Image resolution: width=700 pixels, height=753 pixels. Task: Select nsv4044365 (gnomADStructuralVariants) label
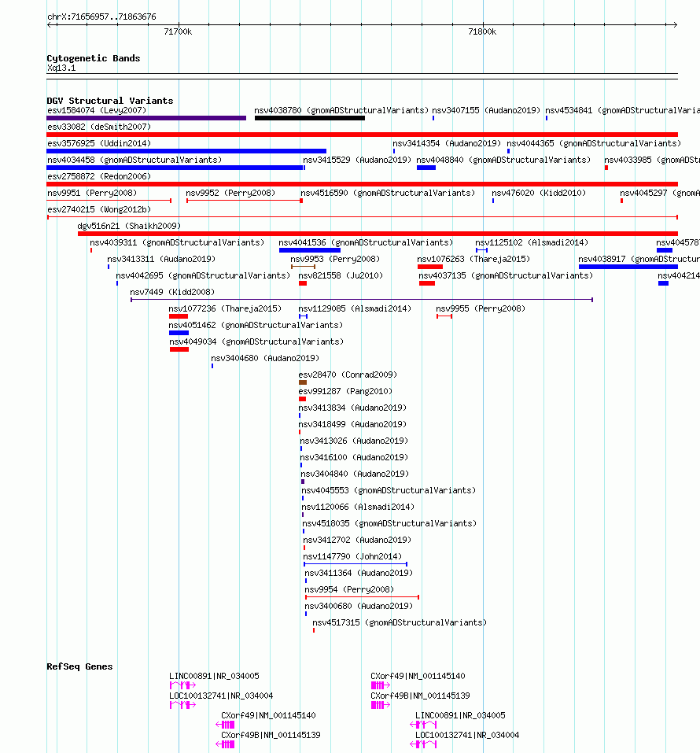tap(594, 143)
